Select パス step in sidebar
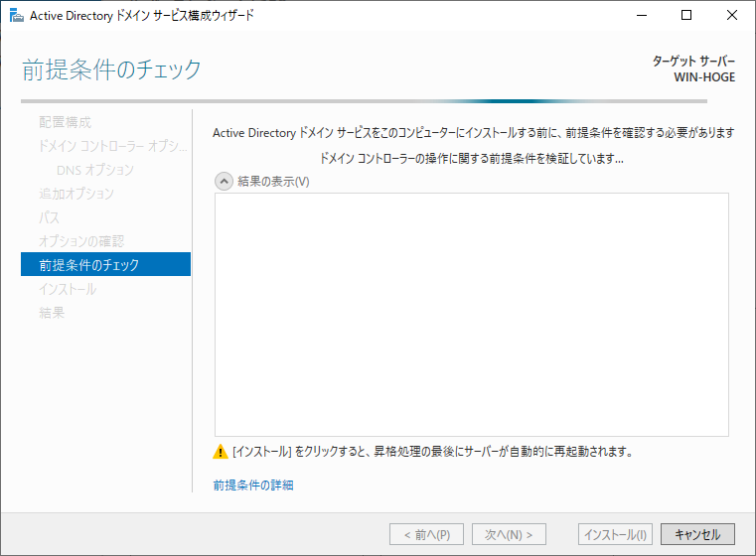 point(49,217)
